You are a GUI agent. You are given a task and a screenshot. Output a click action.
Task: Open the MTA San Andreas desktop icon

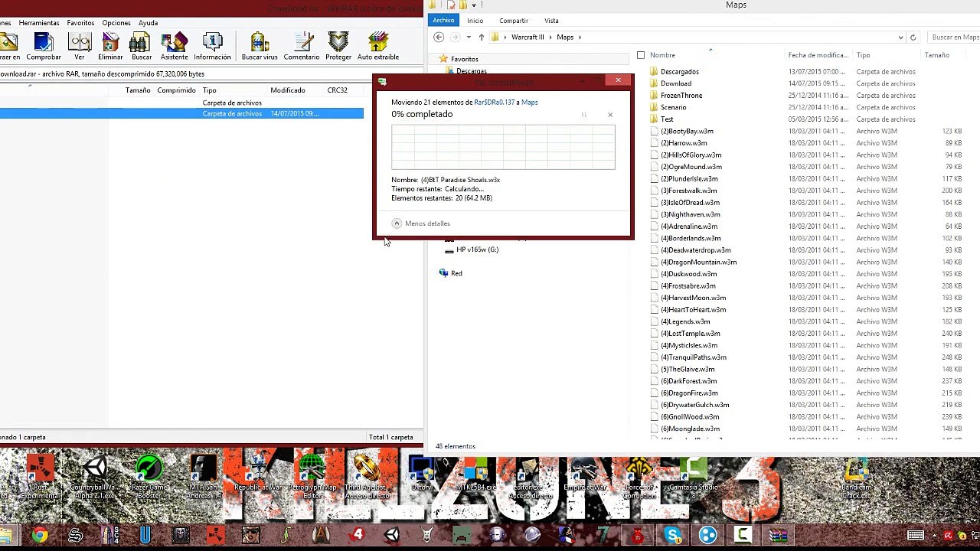[204, 478]
